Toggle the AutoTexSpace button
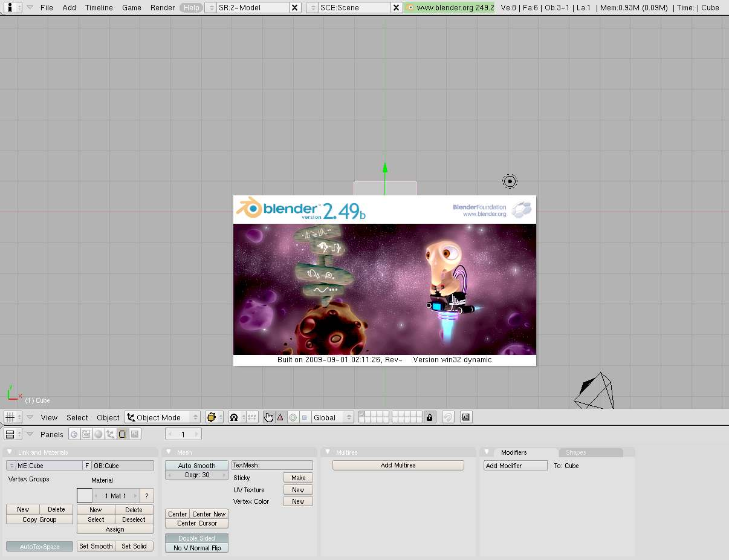This screenshot has width=729, height=560. point(40,546)
